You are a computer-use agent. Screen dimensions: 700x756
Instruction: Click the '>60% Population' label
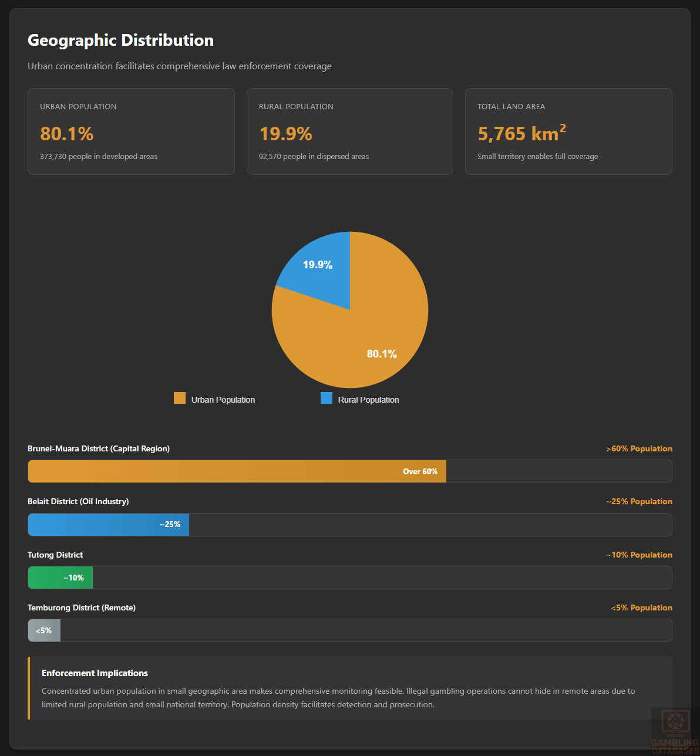click(639, 448)
